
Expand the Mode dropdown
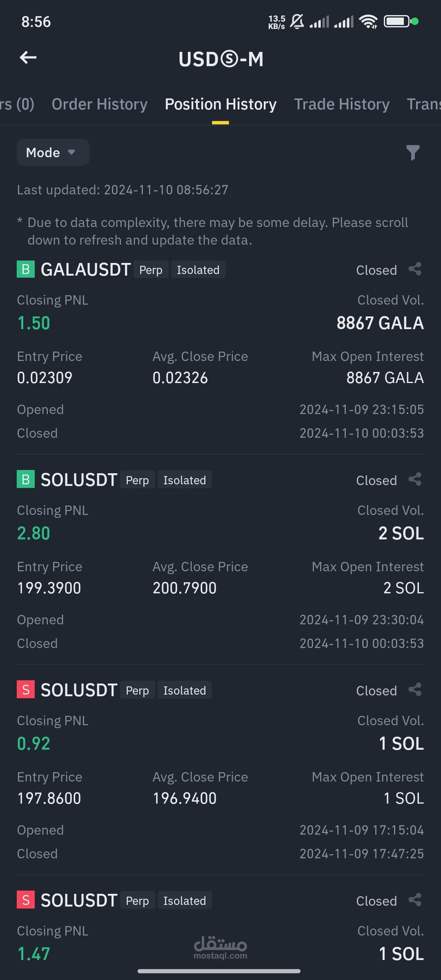tap(53, 152)
